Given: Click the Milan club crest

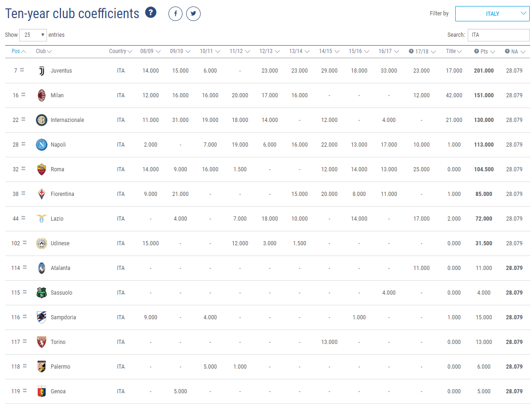Looking at the screenshot, I should (42, 95).
